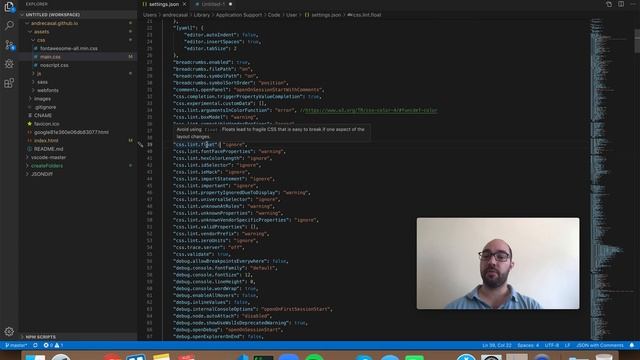The width and height of the screenshot is (640, 360).
Task: Open the w3.org URL in the line 34 comment
Action: [370, 110]
